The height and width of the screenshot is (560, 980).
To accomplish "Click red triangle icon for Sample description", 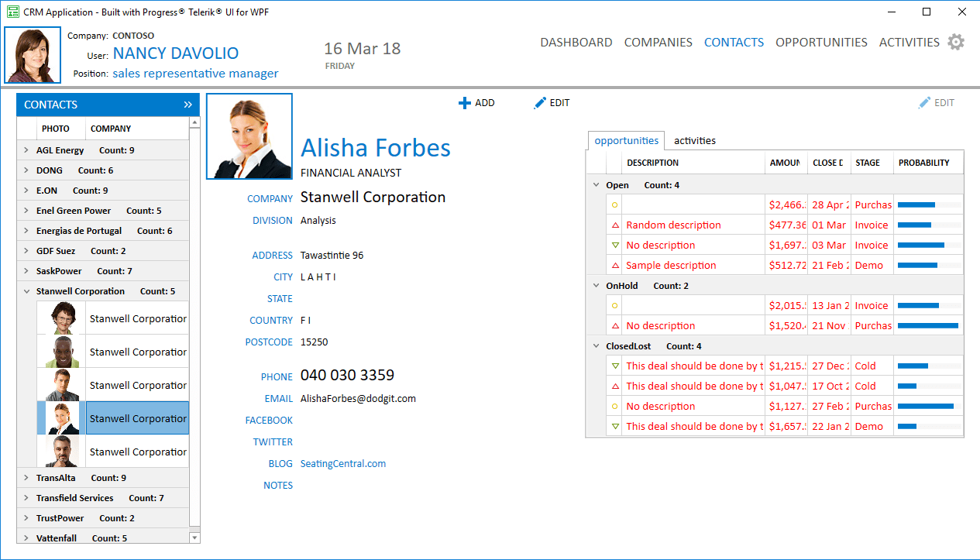I will 615,266.
